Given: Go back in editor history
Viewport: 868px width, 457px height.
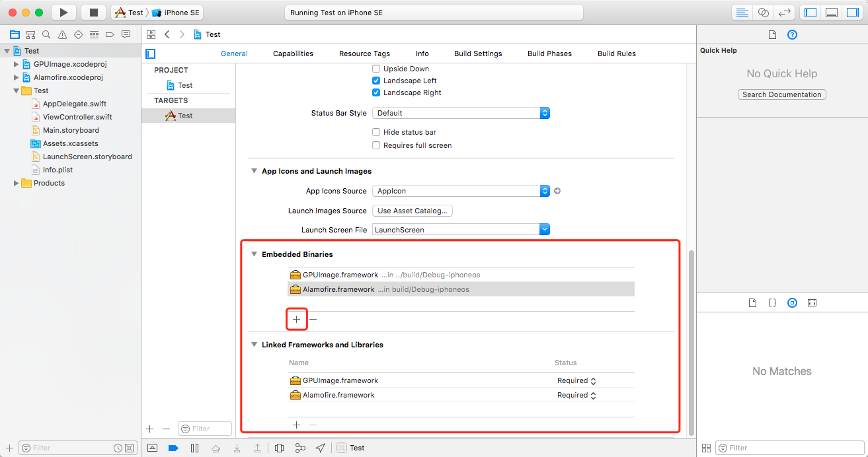Looking at the screenshot, I should (x=167, y=34).
